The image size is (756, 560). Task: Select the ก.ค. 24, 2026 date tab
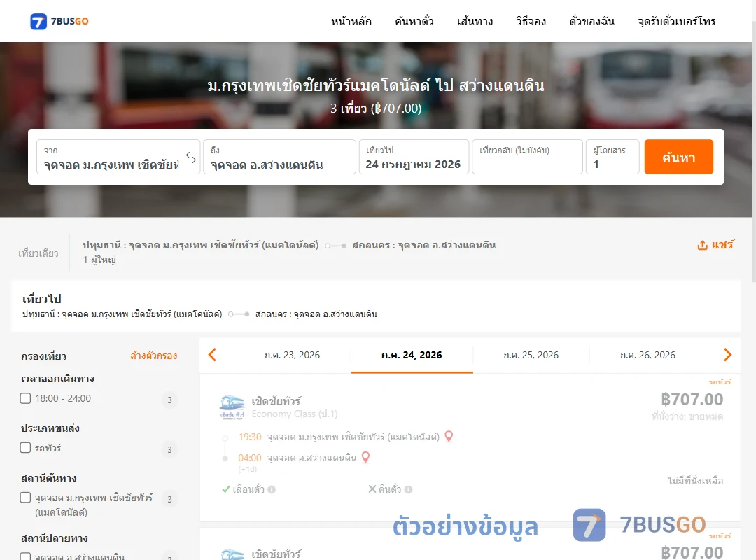[x=412, y=355]
